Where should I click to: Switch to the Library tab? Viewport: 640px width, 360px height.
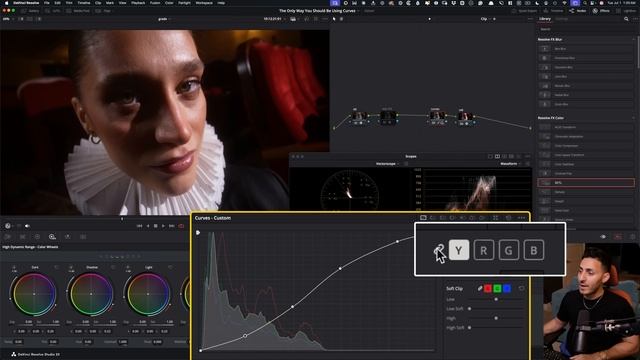coord(545,19)
